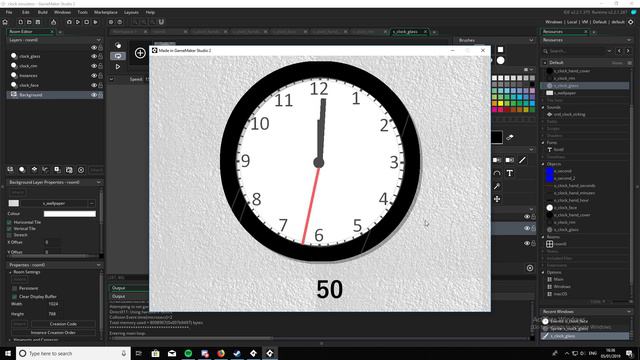Open Firefox from the taskbar

click(x=221, y=353)
